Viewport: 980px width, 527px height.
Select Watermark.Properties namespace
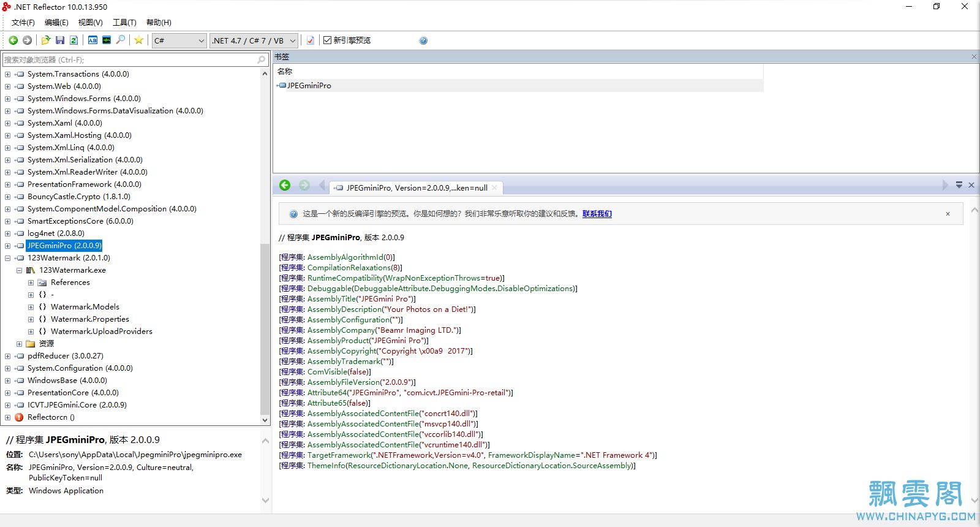[x=90, y=319]
